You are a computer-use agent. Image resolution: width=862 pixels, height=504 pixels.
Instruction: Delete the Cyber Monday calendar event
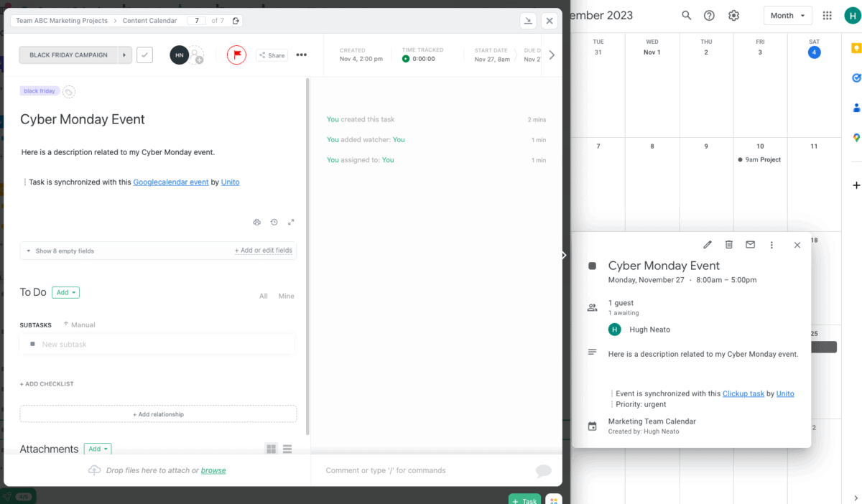[x=729, y=245]
